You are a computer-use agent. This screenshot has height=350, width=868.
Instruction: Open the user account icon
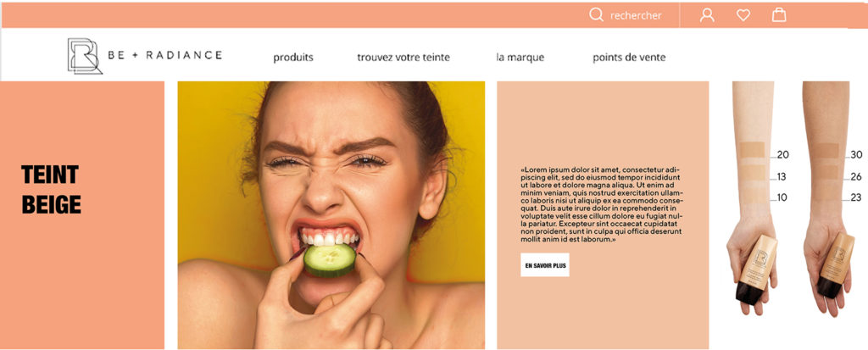707,15
